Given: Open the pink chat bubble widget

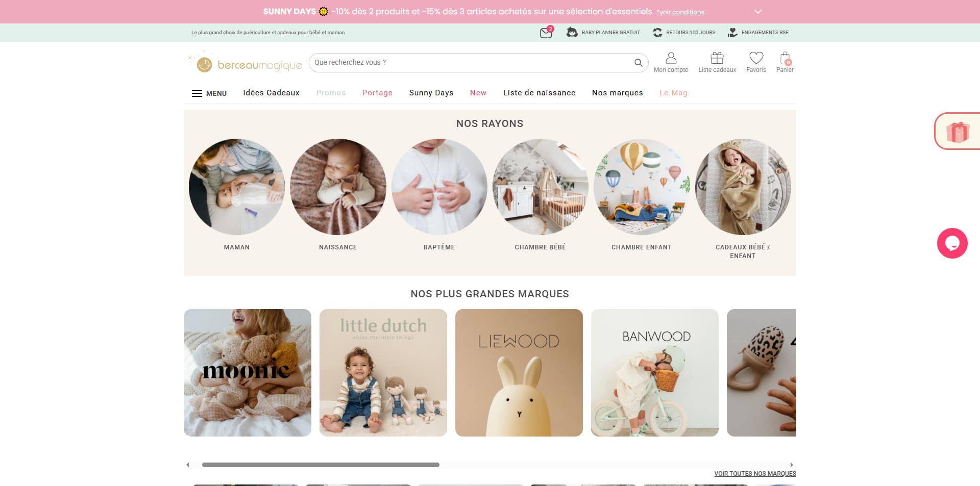Looking at the screenshot, I should 952,243.
